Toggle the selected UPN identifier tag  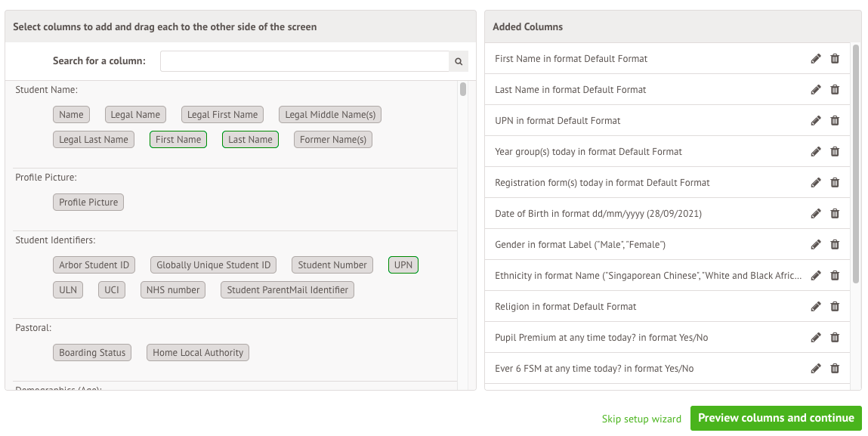tap(403, 265)
